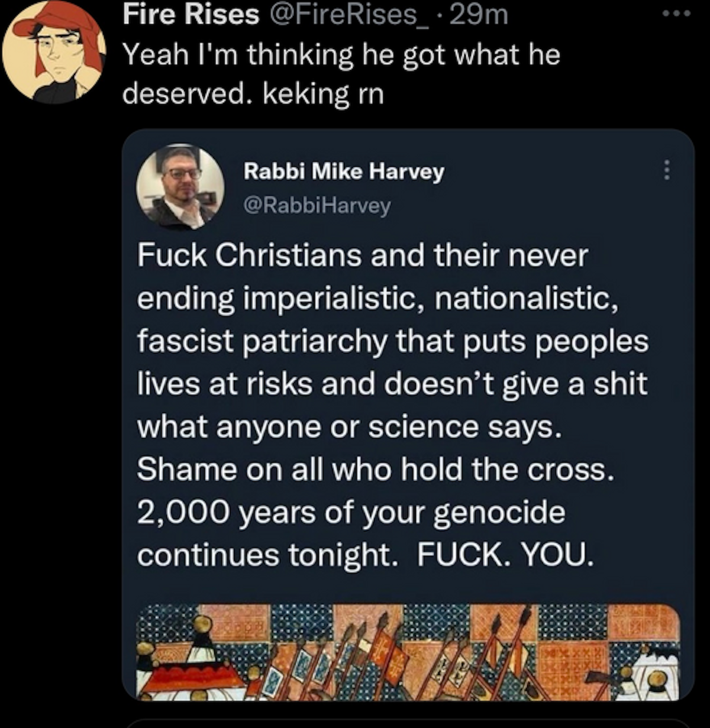Click the "fascist patriarchy that puts peoples" line
Viewport: 710px width, 728px height.
click(x=393, y=341)
